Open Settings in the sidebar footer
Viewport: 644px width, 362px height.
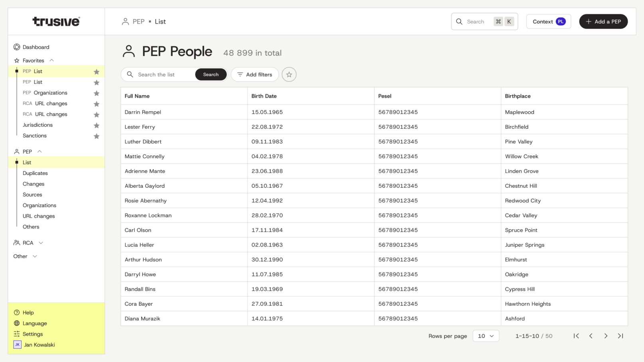32,334
